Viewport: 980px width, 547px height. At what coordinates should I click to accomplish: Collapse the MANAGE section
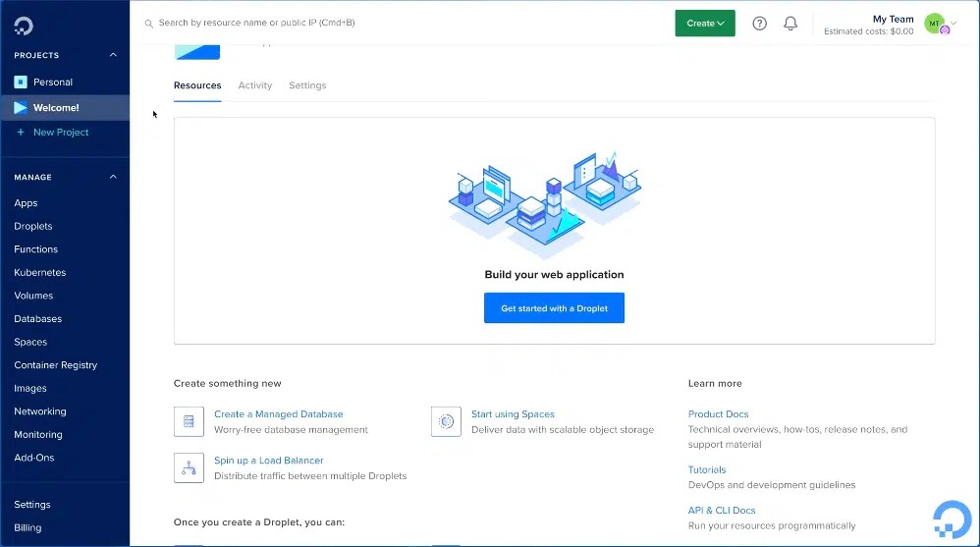click(113, 177)
